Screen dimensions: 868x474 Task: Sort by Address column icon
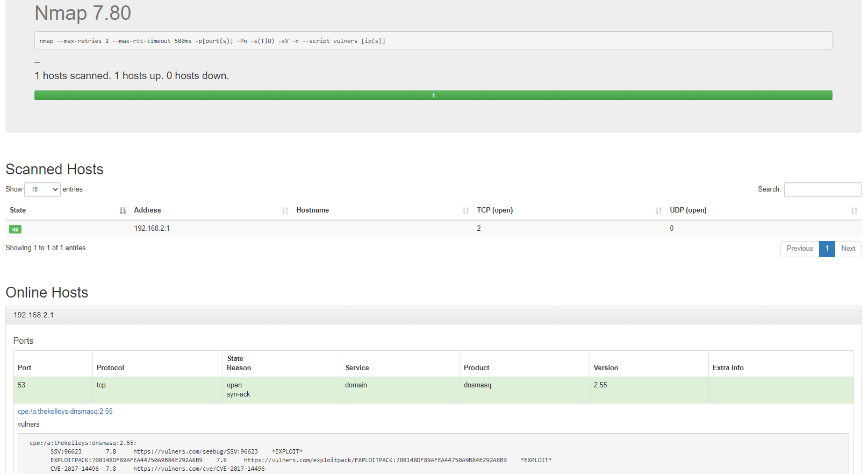point(285,211)
